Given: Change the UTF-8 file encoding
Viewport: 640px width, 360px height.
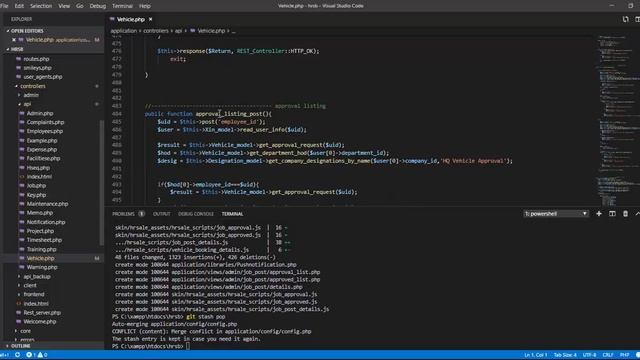Looking at the screenshot, I should 589,355.
